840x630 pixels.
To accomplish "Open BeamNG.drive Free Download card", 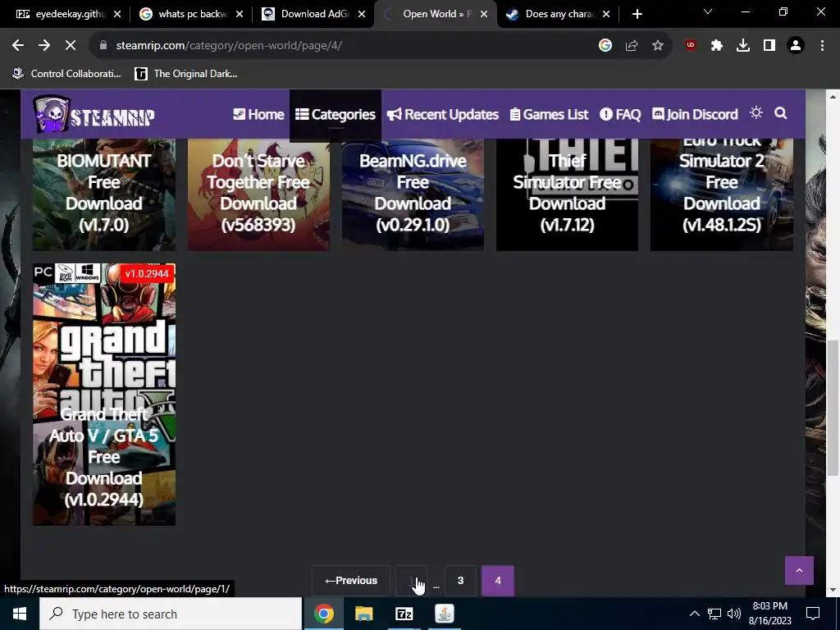I will [x=413, y=194].
